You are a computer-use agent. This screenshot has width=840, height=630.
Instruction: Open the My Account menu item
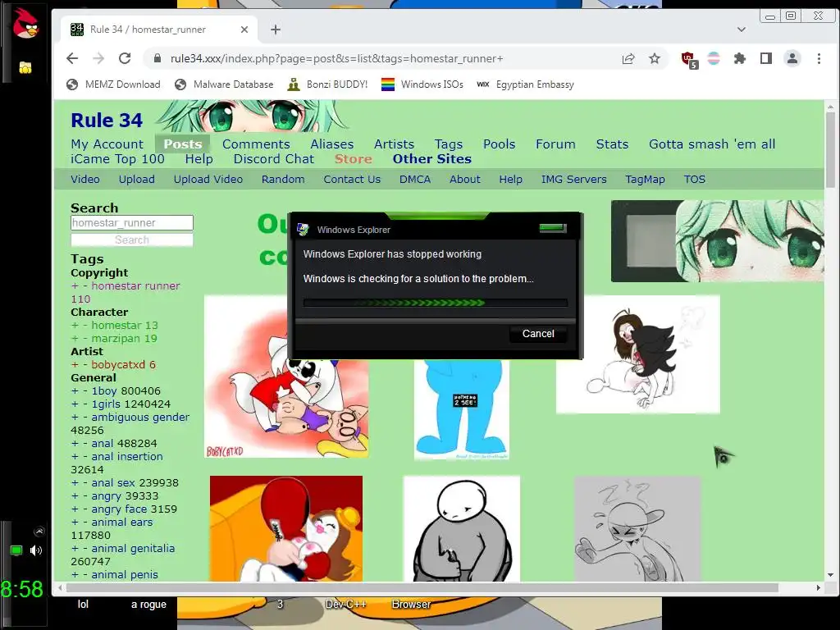click(107, 144)
